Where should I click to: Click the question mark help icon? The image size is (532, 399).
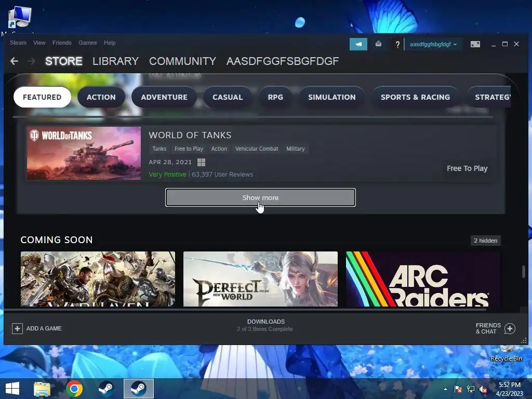397,45
